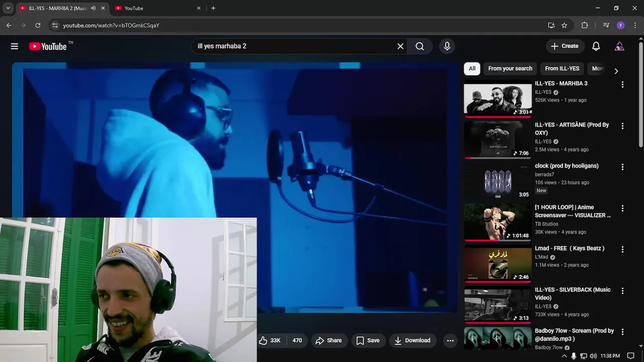Image resolution: width=644 pixels, height=362 pixels.
Task: Click the microphone in-use tray icon
Action: (574, 356)
